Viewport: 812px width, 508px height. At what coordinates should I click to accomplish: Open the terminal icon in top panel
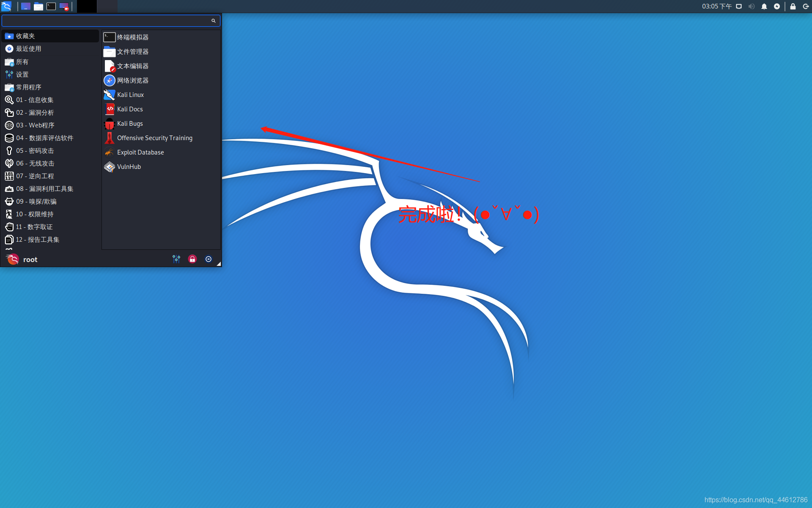point(51,6)
